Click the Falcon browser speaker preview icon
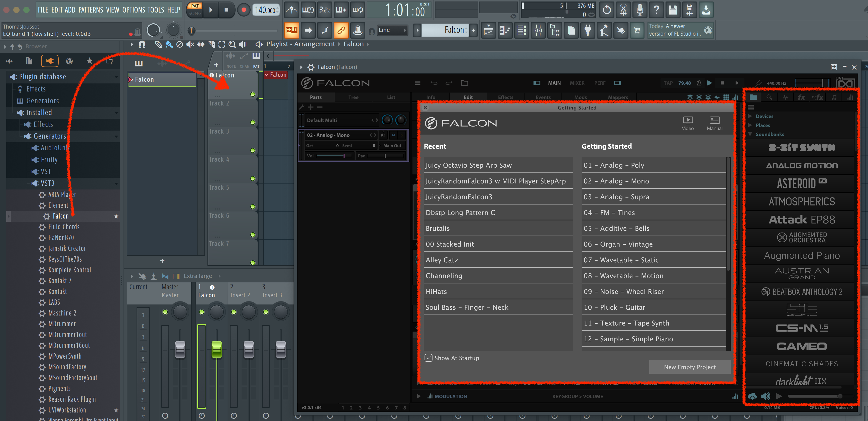Screen dimensions: 868x421 [x=766, y=396]
